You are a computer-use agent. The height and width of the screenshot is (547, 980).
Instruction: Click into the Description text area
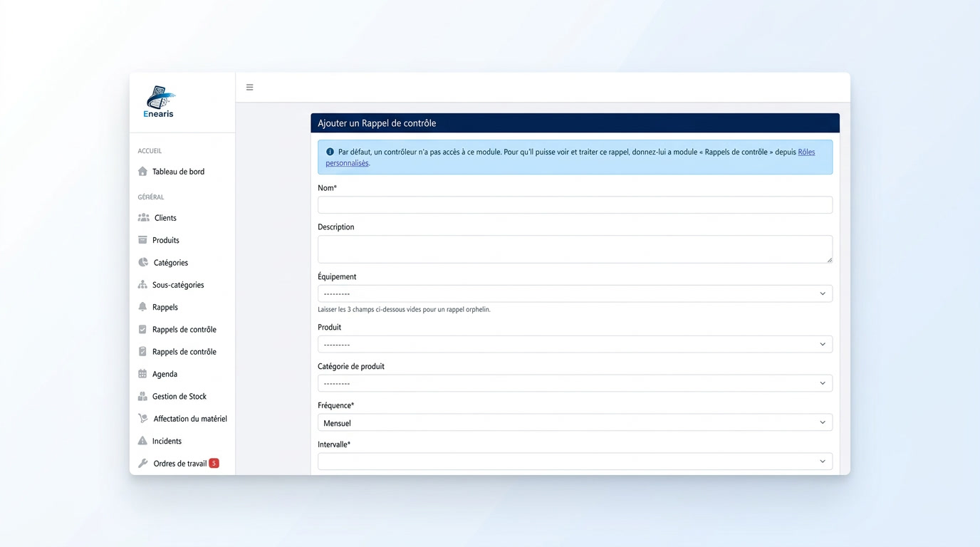575,249
